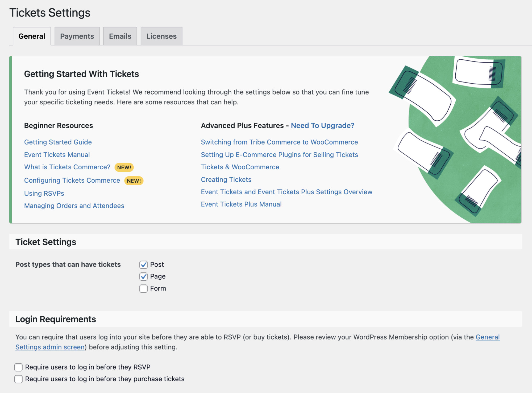Open the Event Tickets Manual
Screen dimensions: 532x393
coord(57,154)
